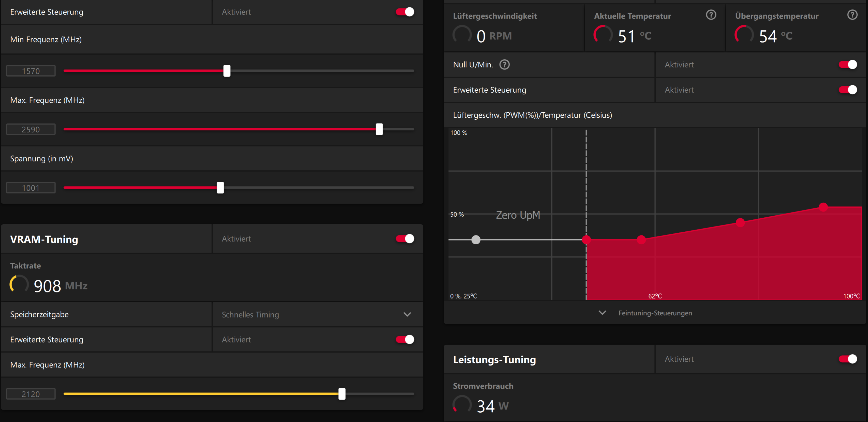Click yellow VRAM Max. Frequenz slider handle

(342, 394)
